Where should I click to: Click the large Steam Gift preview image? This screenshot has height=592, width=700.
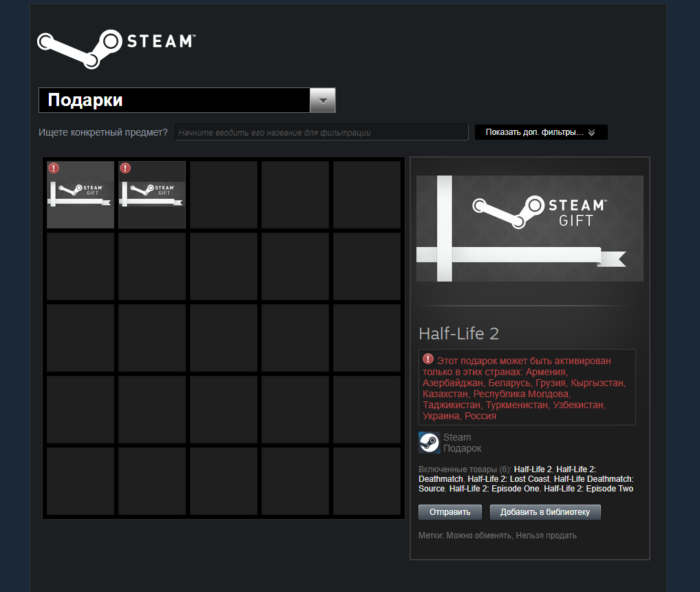tap(530, 228)
